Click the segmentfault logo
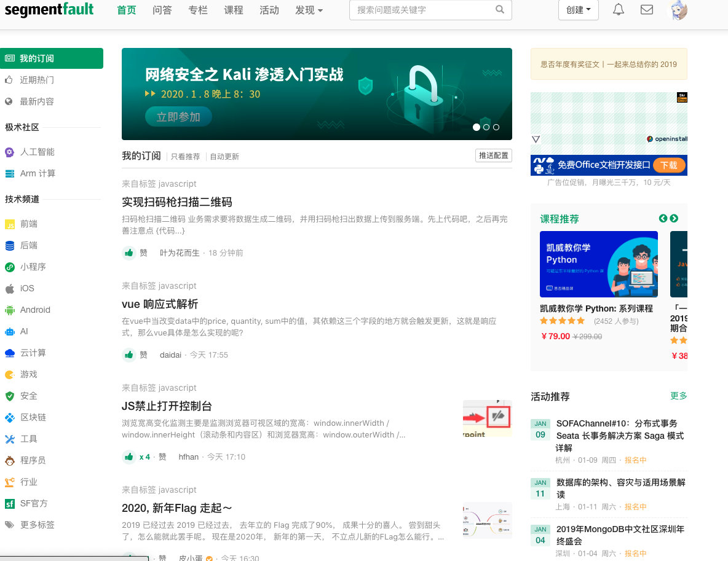The width and height of the screenshot is (728, 561). point(49,9)
